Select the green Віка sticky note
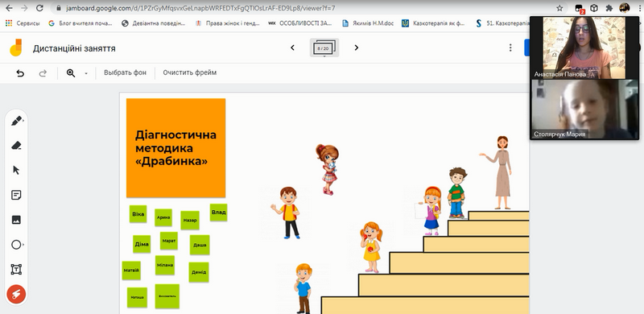 138,214
